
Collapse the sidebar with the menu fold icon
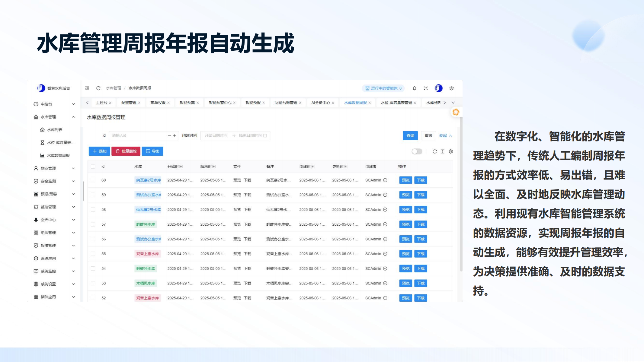[87, 88]
